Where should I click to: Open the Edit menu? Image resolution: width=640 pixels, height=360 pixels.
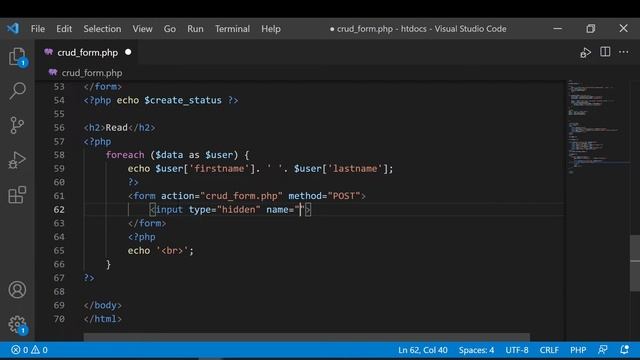coord(64,29)
